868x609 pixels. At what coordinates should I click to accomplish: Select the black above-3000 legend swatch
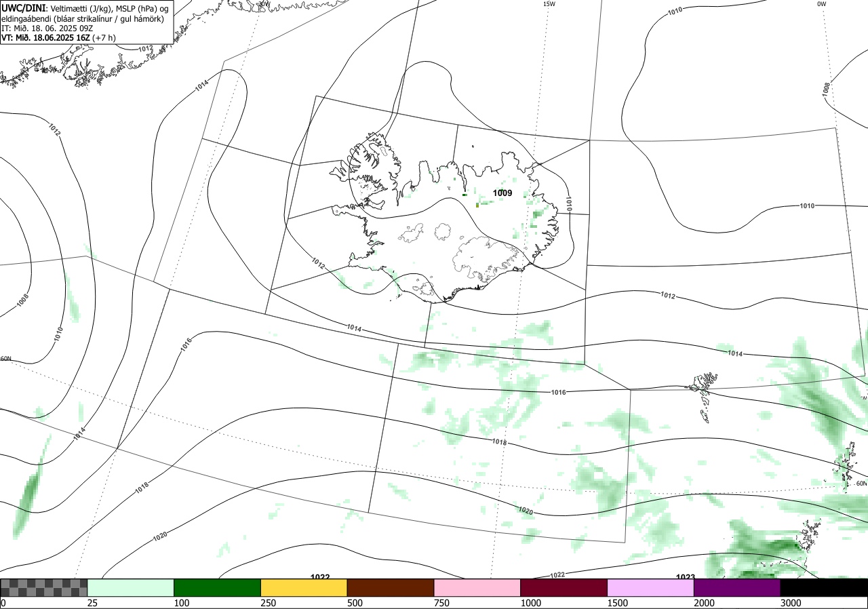click(x=824, y=587)
